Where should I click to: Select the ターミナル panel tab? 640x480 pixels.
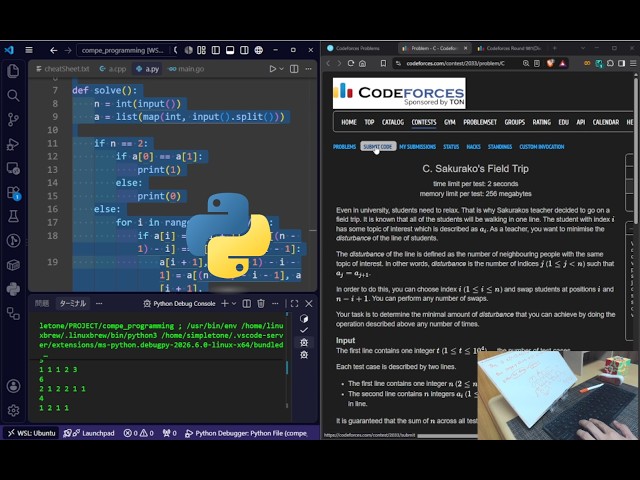(x=73, y=303)
